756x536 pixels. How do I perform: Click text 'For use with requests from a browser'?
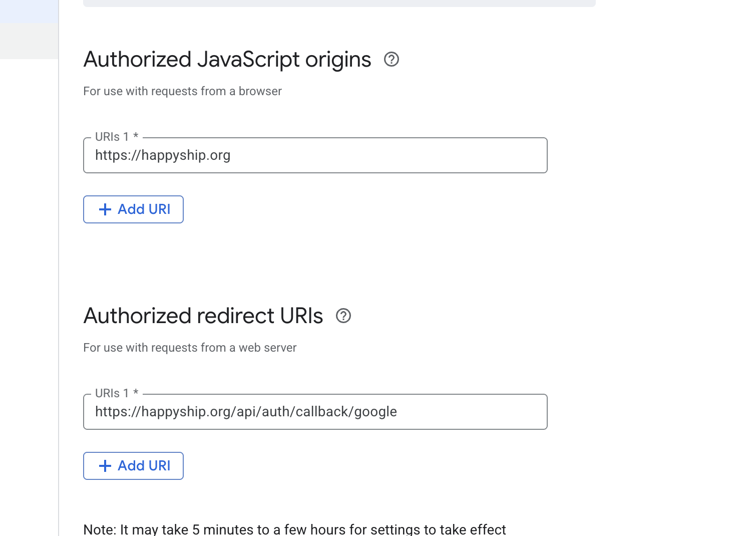coord(183,91)
